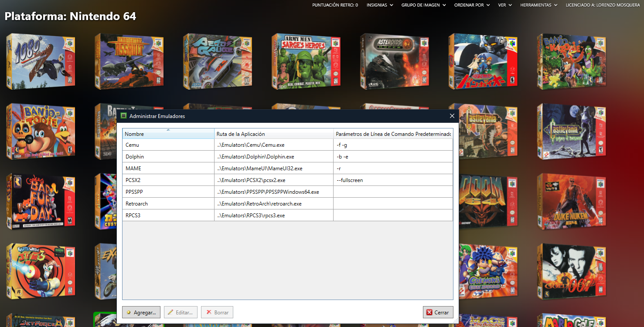This screenshot has width=644, height=327.
Task: Click the path ..\Emulators\PPSSPP\PPSSPPWindows64.exe
Action: coord(268,192)
